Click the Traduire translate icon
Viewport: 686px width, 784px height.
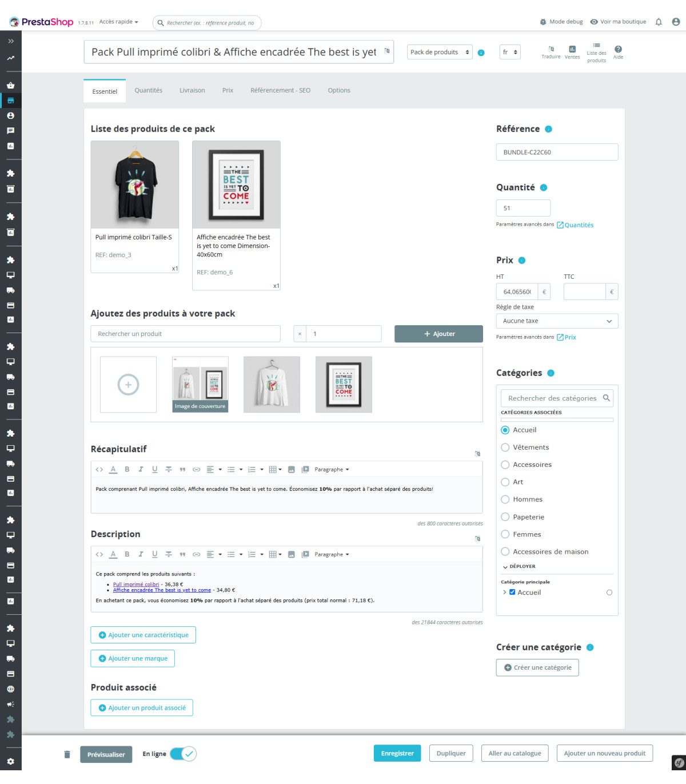pyautogui.click(x=551, y=50)
